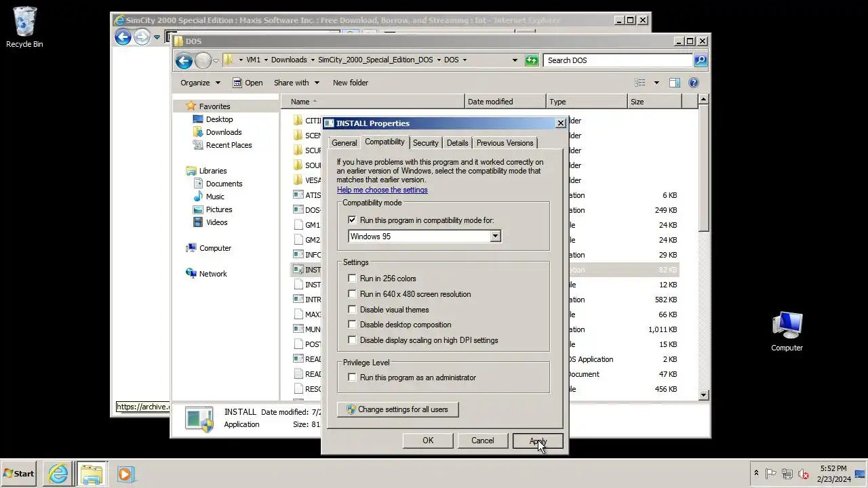The image size is (868, 488).
Task: Check Disable visual themes
Action: 352,310
